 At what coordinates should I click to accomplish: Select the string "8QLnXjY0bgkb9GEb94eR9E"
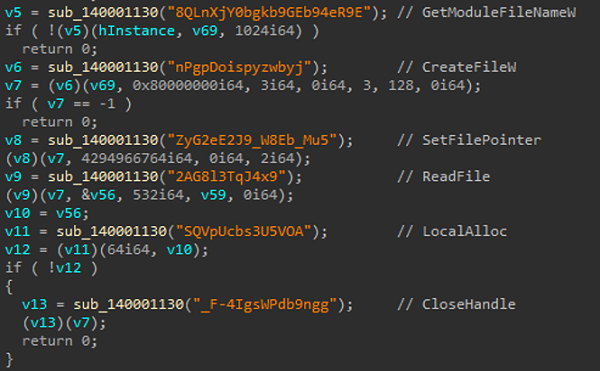tap(269, 13)
